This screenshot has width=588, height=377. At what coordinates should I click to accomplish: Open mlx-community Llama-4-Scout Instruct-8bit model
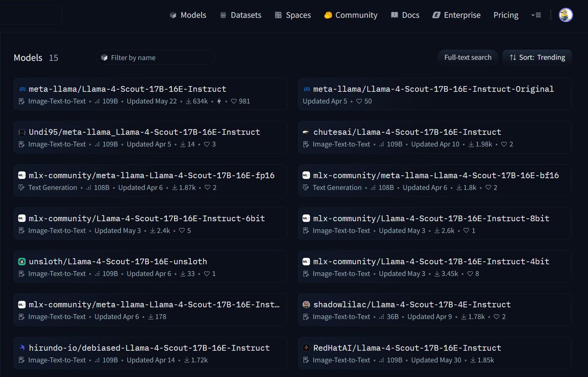[x=435, y=224]
